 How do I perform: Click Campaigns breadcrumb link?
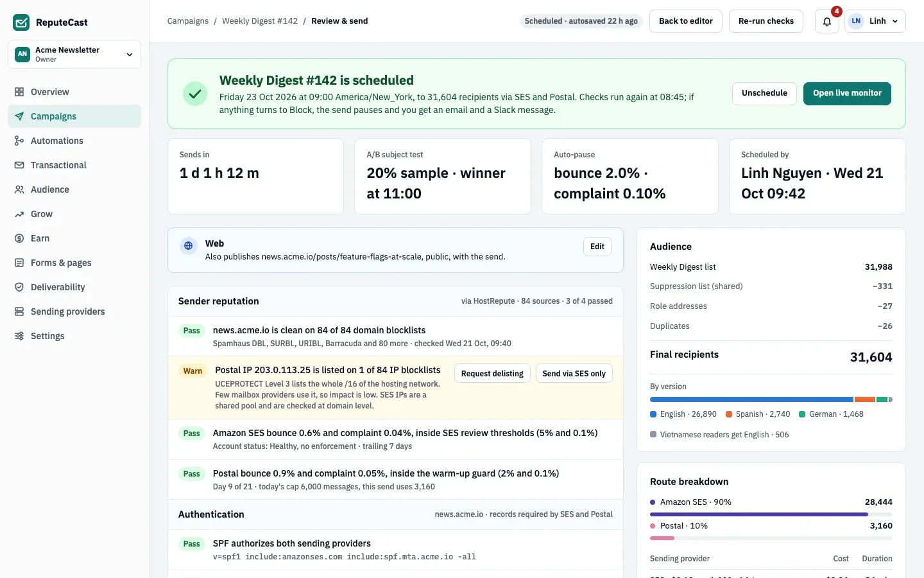188,21
